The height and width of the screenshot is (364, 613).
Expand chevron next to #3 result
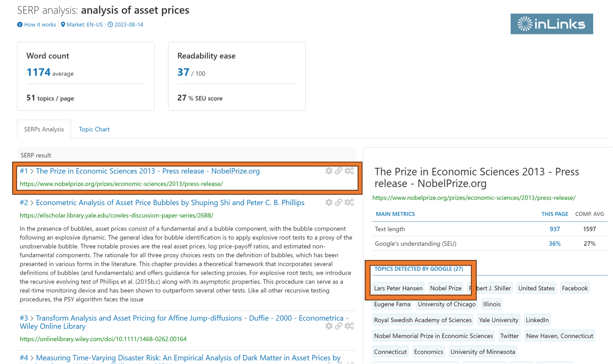[x=32, y=318]
